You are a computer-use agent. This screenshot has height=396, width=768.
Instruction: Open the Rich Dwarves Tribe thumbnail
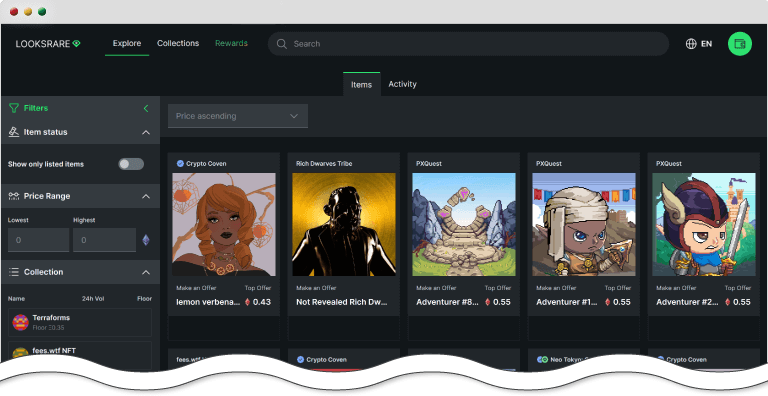pyautogui.click(x=344, y=224)
